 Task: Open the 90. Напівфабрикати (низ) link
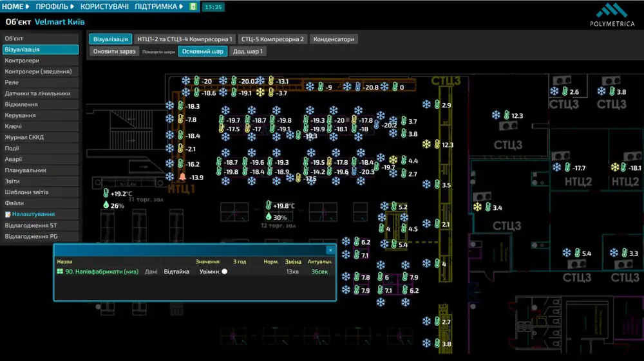click(102, 272)
